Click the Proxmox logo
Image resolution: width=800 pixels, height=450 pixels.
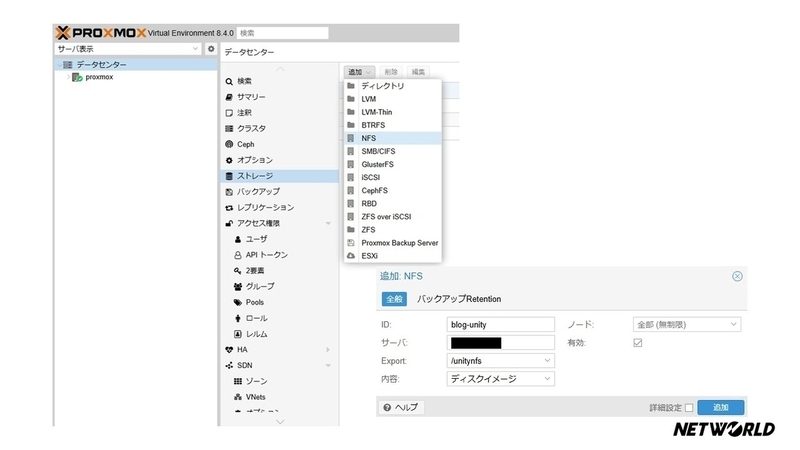pyautogui.click(x=101, y=33)
